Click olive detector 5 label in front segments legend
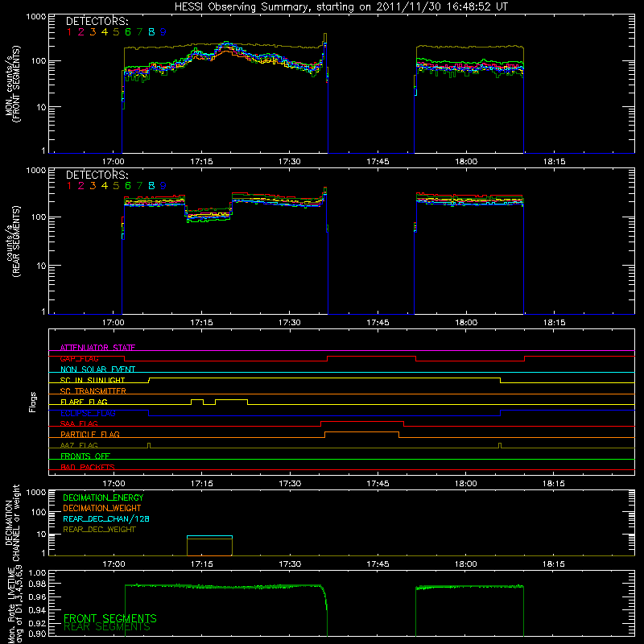 coord(116,32)
